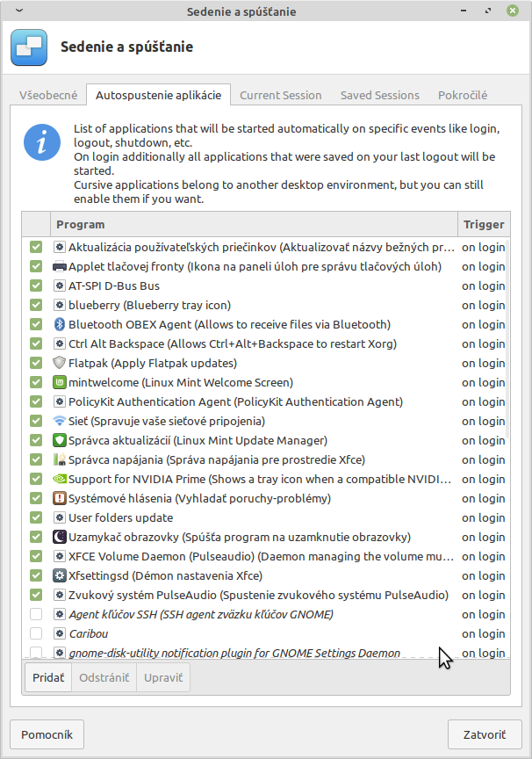Image resolution: width=532 pixels, height=759 pixels.
Task: Click the Uzamykač obrazovky moon icon
Action: coord(60,537)
